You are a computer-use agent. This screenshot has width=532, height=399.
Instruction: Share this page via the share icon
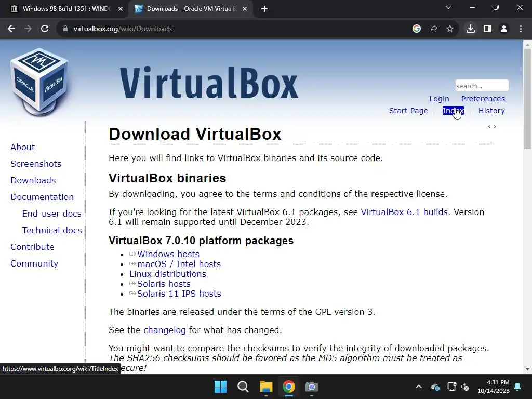(433, 29)
